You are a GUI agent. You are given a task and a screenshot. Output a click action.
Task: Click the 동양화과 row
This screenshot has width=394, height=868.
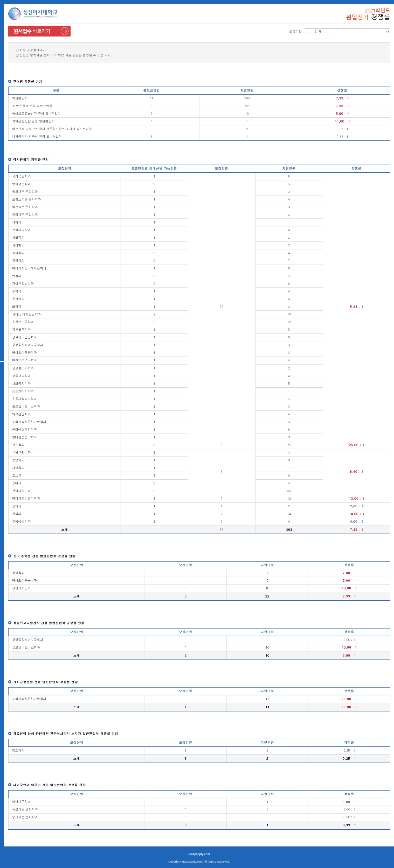pyautogui.click(x=199, y=460)
